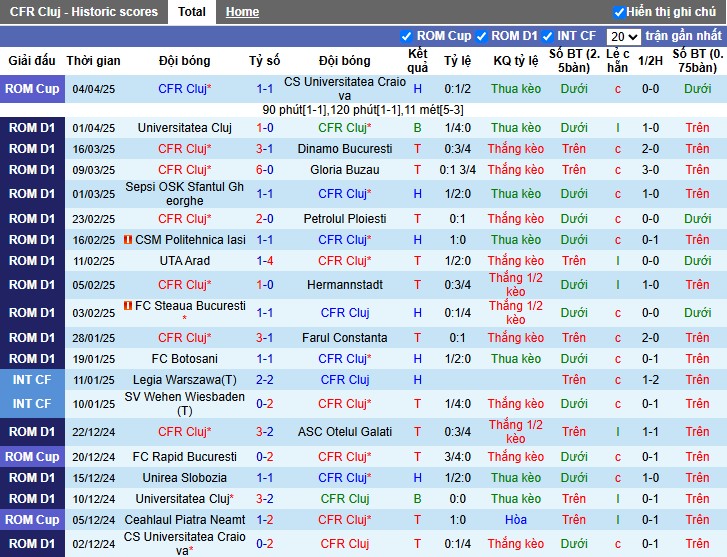
Task: Click the 2-0 score versus Petrolul Ploiesti
Action: [x=265, y=218]
